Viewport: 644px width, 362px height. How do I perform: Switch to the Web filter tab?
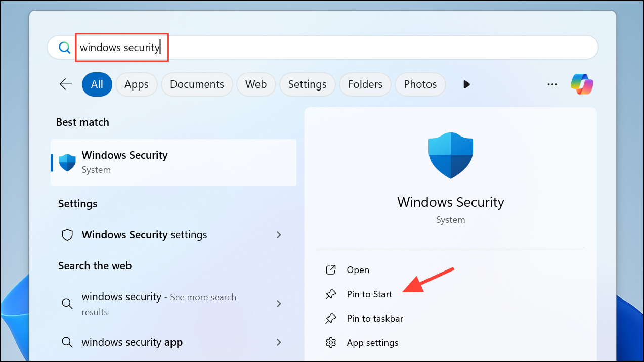[256, 84]
